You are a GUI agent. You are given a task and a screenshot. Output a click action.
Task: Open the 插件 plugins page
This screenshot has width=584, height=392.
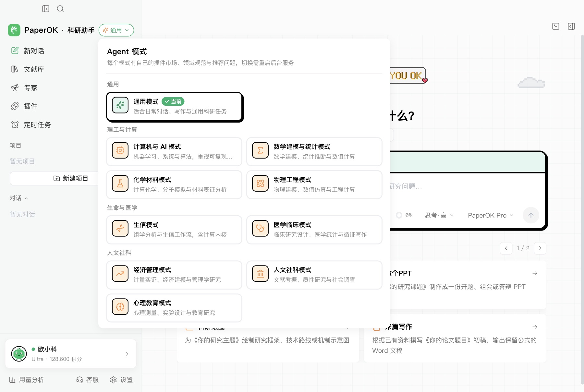tap(25, 106)
